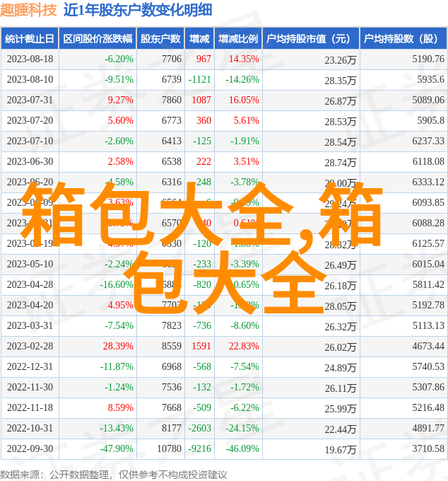Click the 2023-08-18 date cell
The width and height of the screenshot is (448, 481).
point(30,59)
